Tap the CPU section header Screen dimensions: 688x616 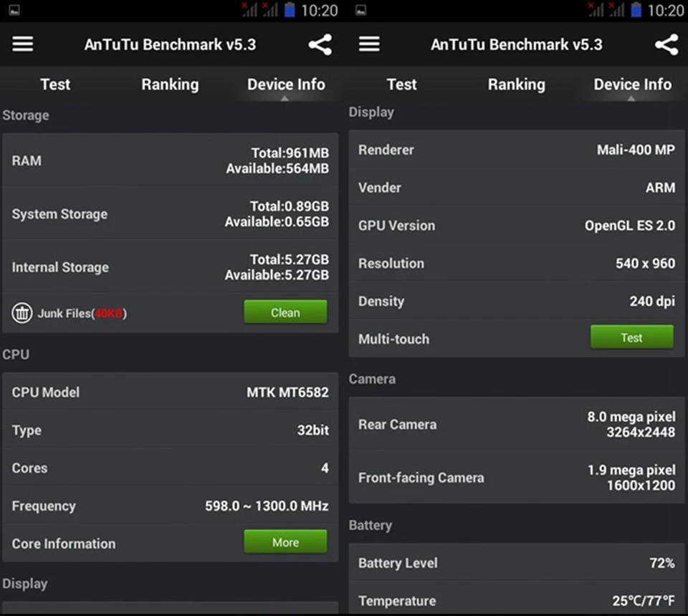pyautogui.click(x=16, y=355)
